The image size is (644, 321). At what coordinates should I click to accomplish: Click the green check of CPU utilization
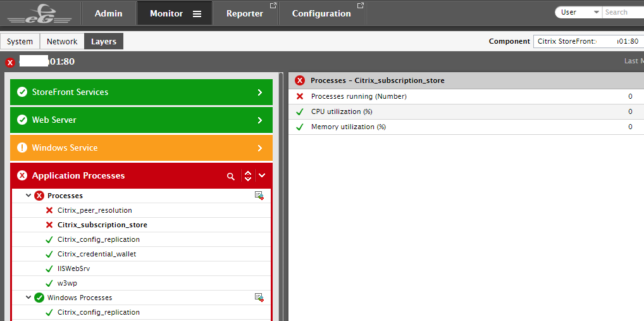point(300,112)
